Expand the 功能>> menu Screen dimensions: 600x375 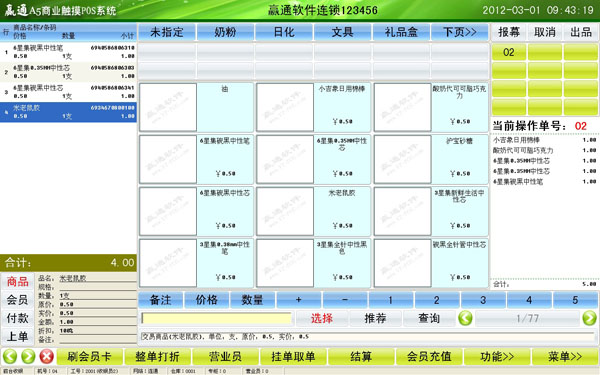(x=497, y=357)
